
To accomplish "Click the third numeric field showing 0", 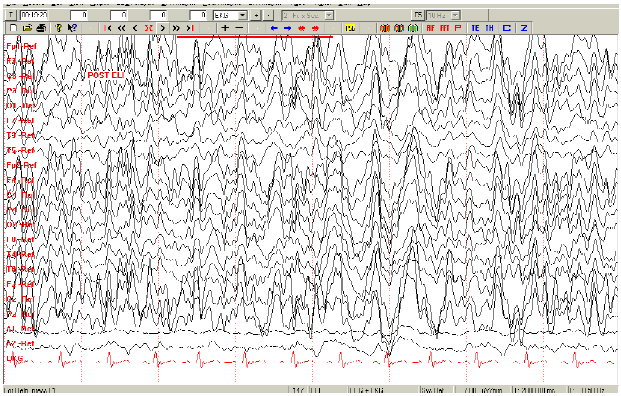I will pos(158,15).
